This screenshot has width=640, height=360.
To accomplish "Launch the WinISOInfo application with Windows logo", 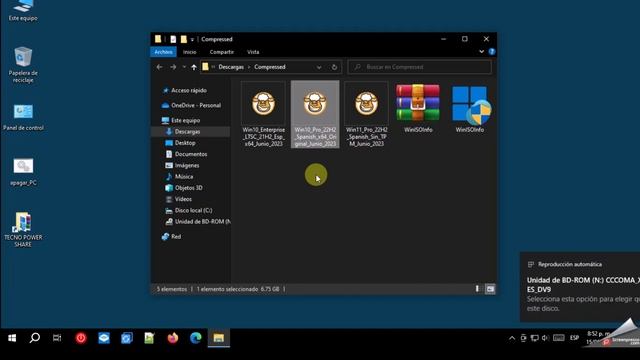I will [470, 109].
